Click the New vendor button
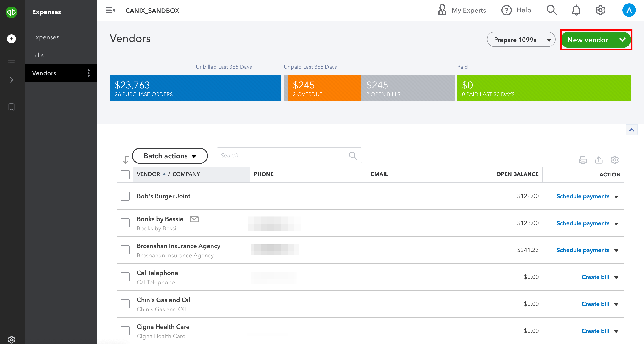This screenshot has height=344, width=644. click(587, 40)
